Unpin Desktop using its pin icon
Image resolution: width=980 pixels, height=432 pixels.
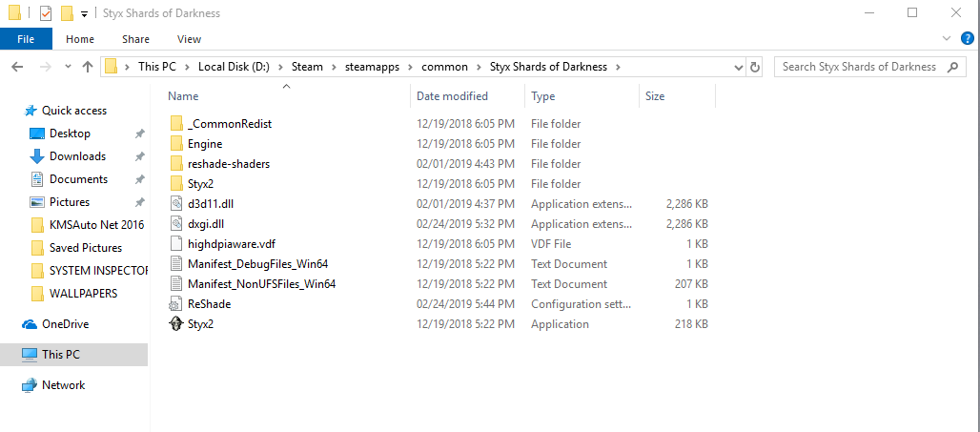point(140,134)
